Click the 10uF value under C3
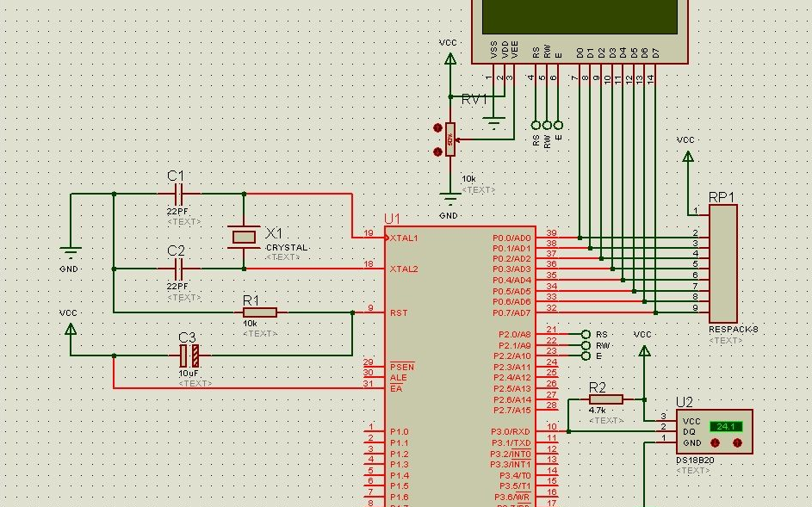This screenshot has width=812, height=507. pos(189,374)
